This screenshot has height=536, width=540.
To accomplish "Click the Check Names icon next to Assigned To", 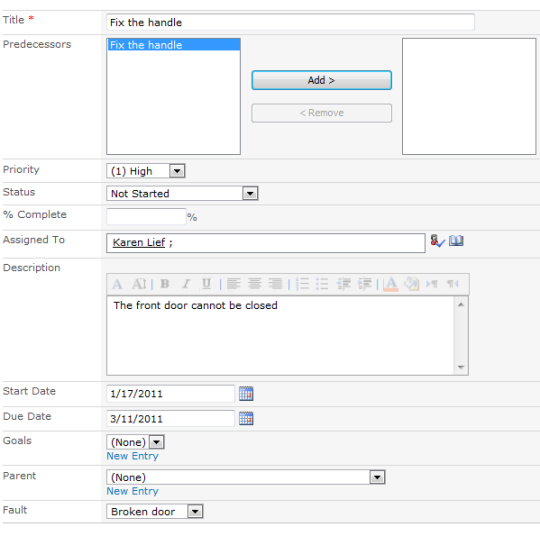I will (437, 241).
